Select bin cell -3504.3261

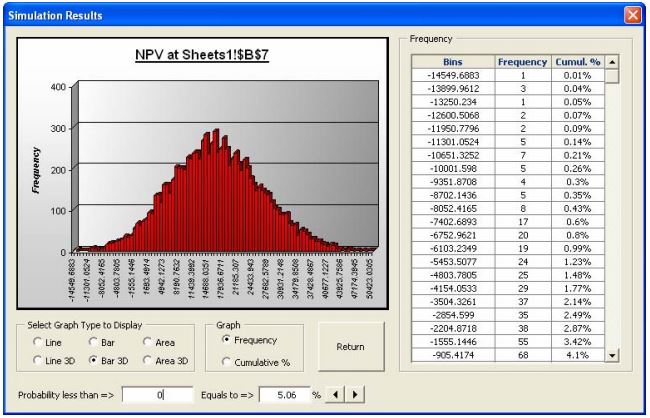[453, 301]
